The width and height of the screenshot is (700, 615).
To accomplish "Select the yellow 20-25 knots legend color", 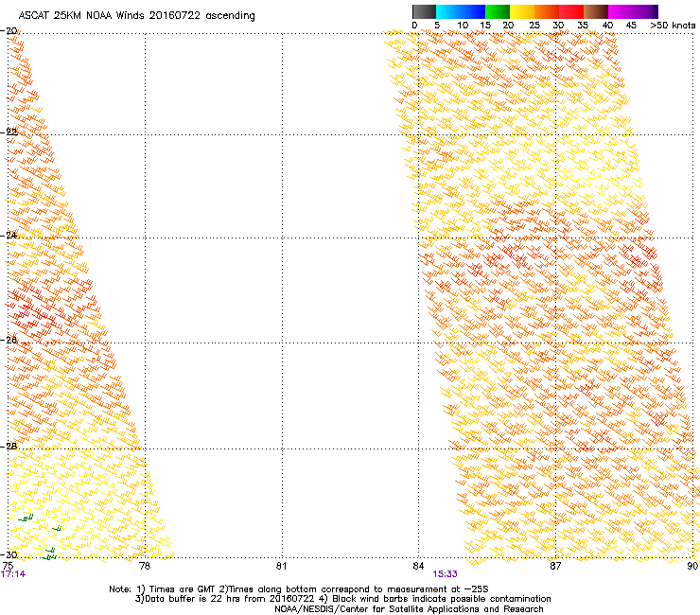I will [x=522, y=11].
